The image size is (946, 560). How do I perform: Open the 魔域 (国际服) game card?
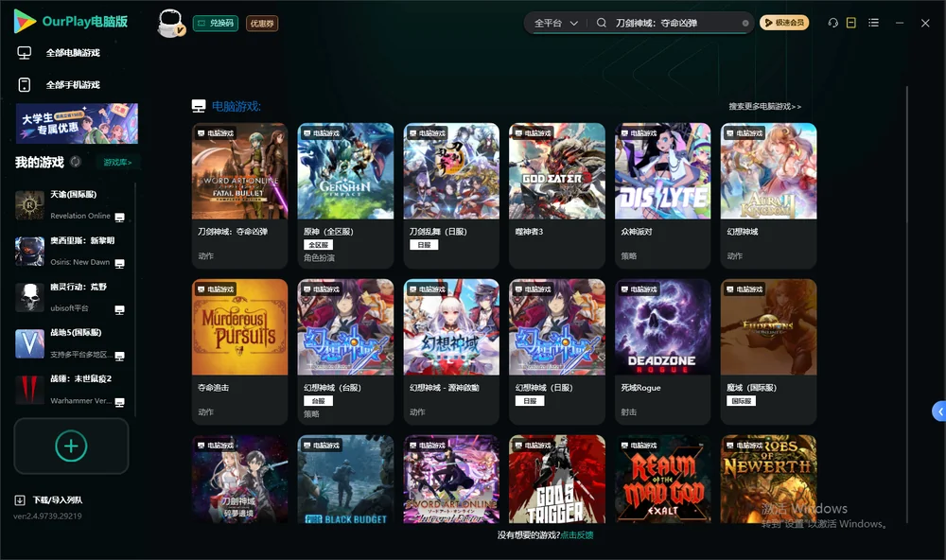[768, 352]
